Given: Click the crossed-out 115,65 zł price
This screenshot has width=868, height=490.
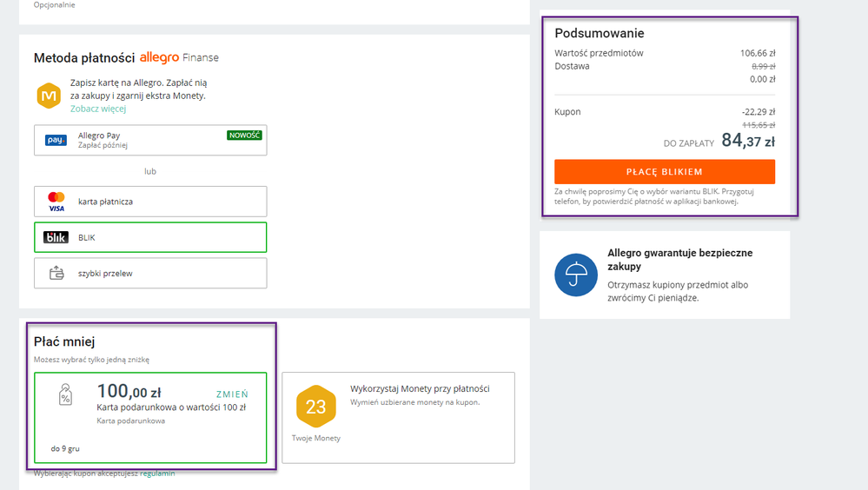Looking at the screenshot, I should tap(759, 125).
